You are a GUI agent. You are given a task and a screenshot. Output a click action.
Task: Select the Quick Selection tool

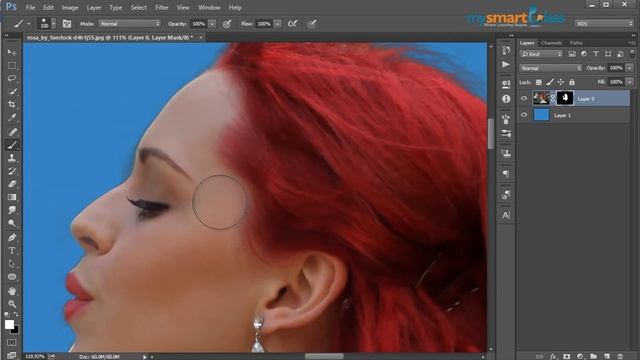point(12,91)
